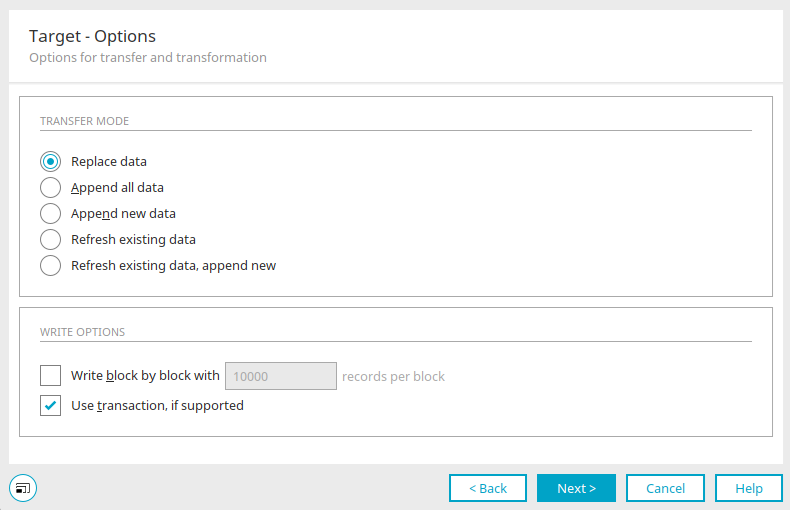Click the records per block number field
790x510 pixels.
point(281,376)
